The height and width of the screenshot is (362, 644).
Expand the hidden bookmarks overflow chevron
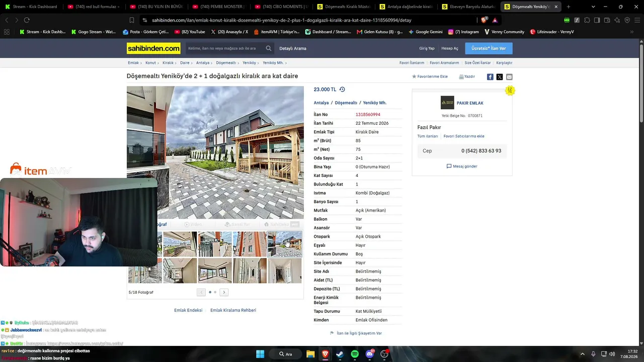click(x=633, y=32)
